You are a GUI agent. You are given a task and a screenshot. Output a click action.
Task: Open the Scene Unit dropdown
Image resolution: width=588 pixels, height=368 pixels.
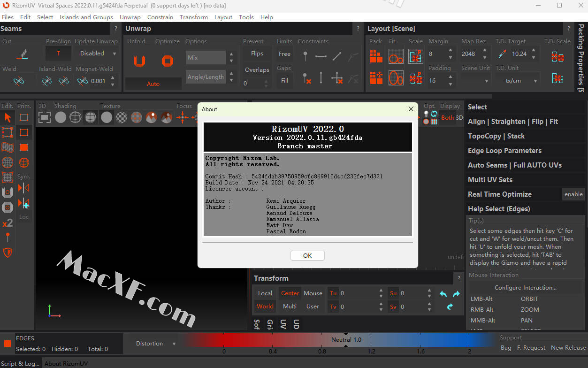coord(475,81)
